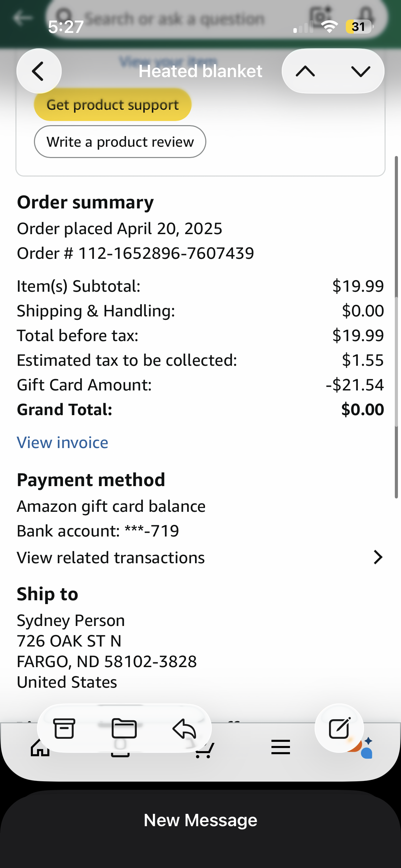Open Amazon hamburger menu icon

pyautogui.click(x=281, y=747)
